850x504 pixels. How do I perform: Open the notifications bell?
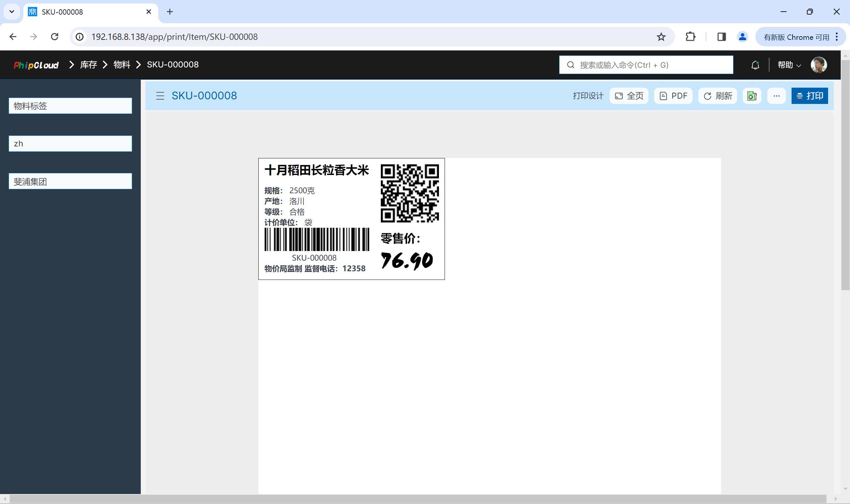click(x=755, y=65)
